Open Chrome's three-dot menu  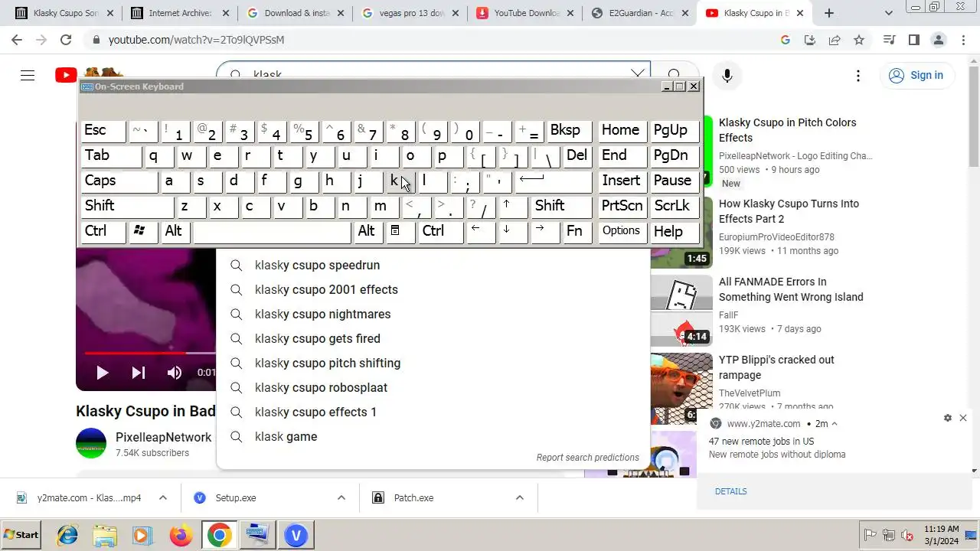click(x=962, y=40)
